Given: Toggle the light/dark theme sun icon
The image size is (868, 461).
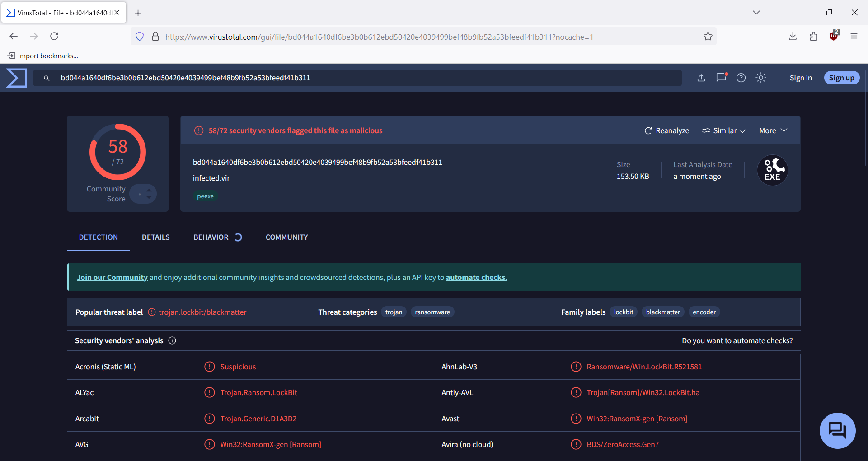Looking at the screenshot, I should pyautogui.click(x=761, y=78).
